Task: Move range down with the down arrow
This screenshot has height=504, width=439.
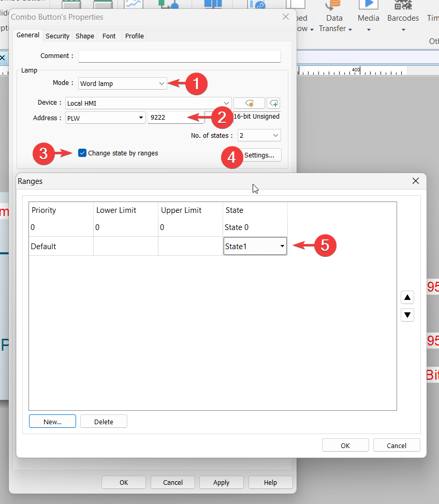Action: point(407,314)
